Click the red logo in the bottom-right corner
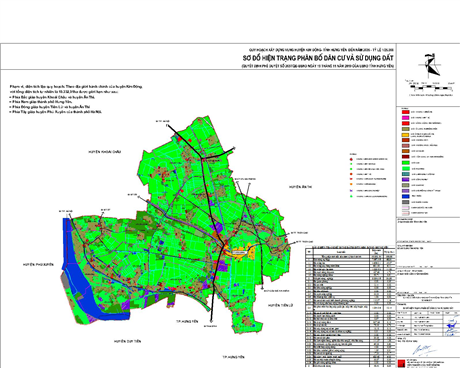 click(402, 364)
